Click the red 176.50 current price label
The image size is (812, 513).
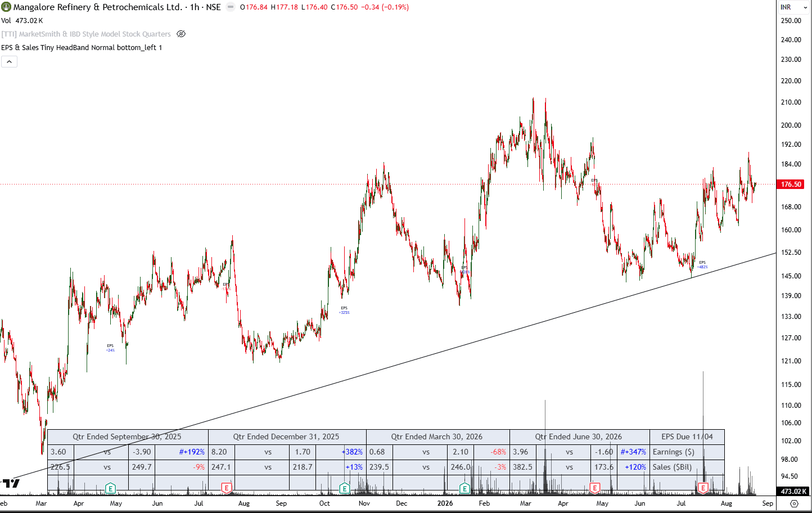point(791,184)
